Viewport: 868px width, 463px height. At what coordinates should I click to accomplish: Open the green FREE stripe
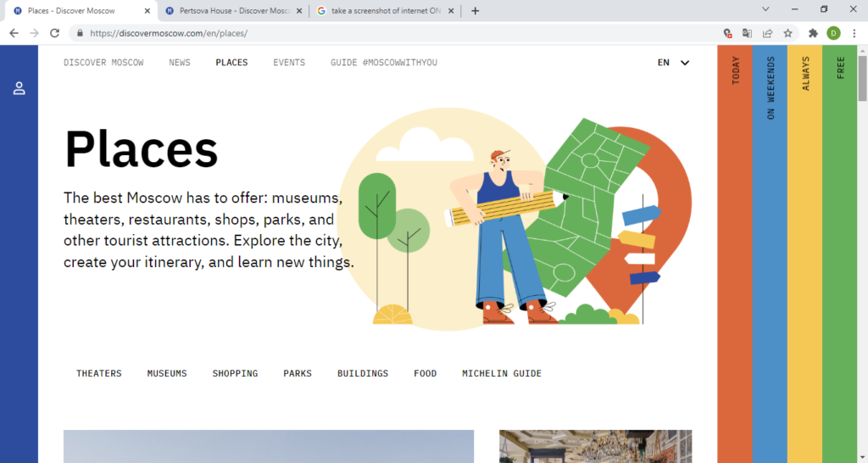pyautogui.click(x=840, y=254)
